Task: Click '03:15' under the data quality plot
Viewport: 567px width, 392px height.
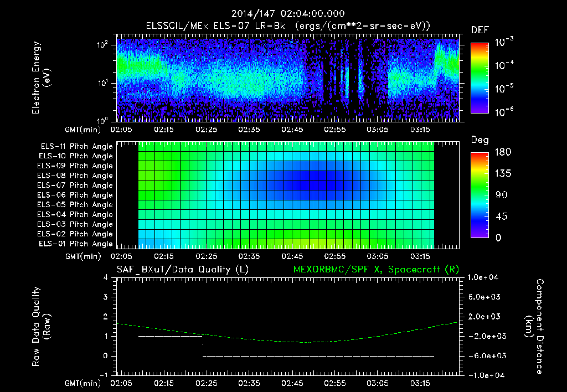Action: [x=420, y=383]
